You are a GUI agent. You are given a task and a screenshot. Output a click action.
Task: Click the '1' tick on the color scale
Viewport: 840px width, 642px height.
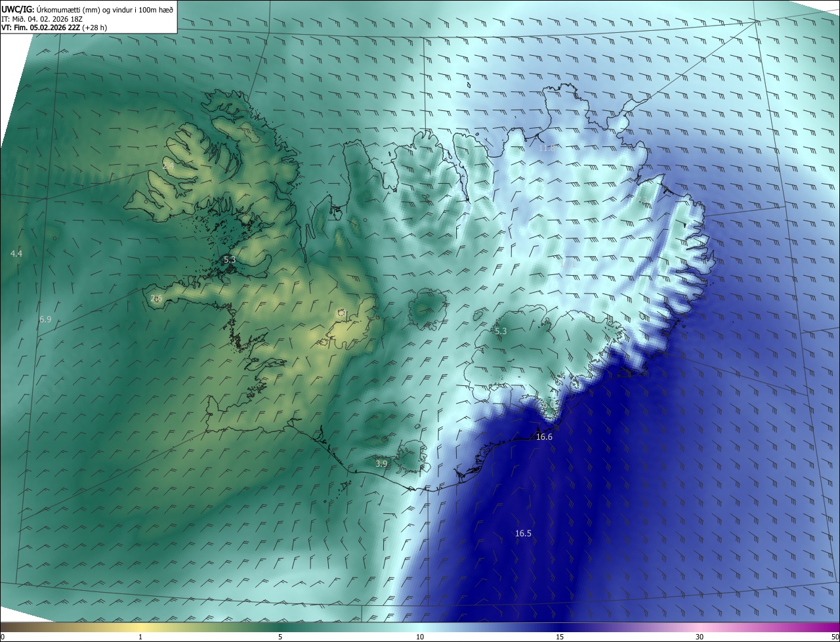tap(140, 637)
